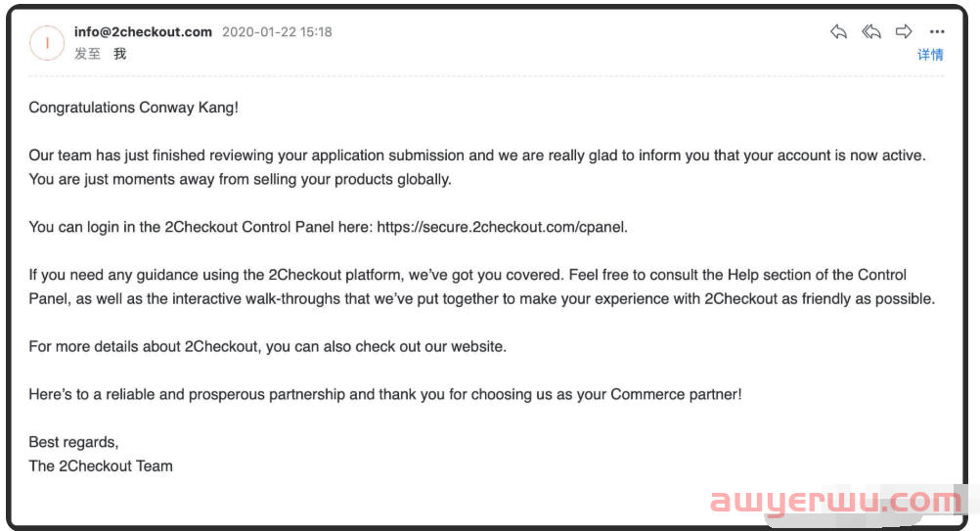The width and height of the screenshot is (980, 531).
Task: Click the Congratulations Conway Kang greeting line
Action: [x=134, y=108]
